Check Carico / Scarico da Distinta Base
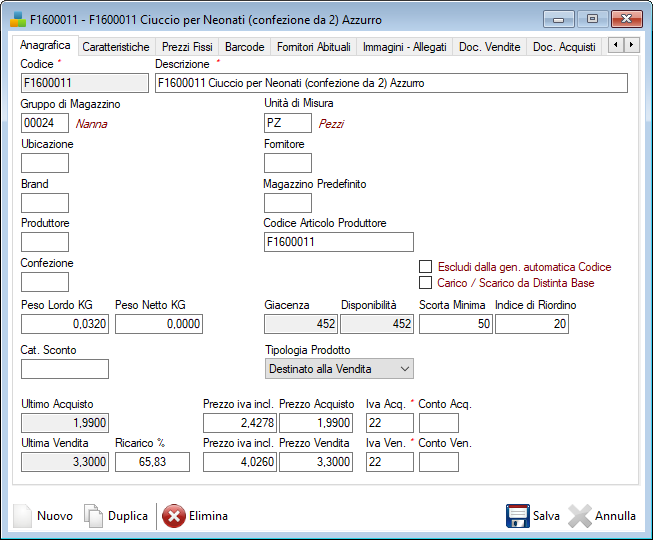655x541 pixels. click(x=426, y=283)
